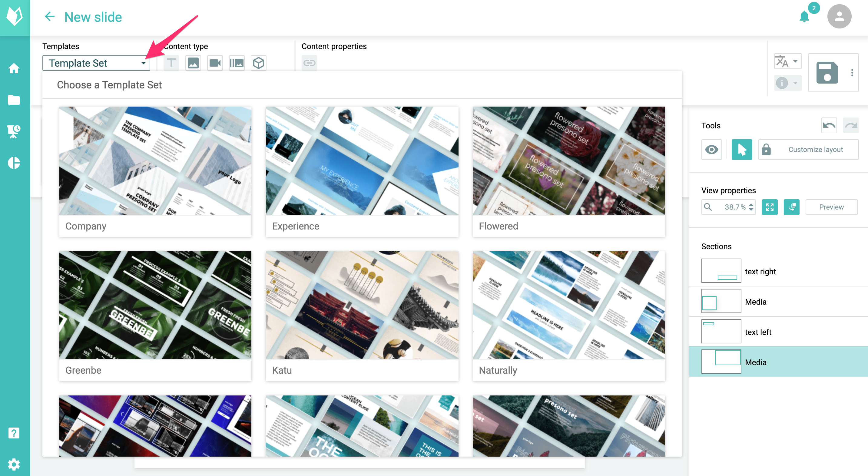The width and height of the screenshot is (868, 476).
Task: Choose the ocean content slide template
Action: coord(362,426)
